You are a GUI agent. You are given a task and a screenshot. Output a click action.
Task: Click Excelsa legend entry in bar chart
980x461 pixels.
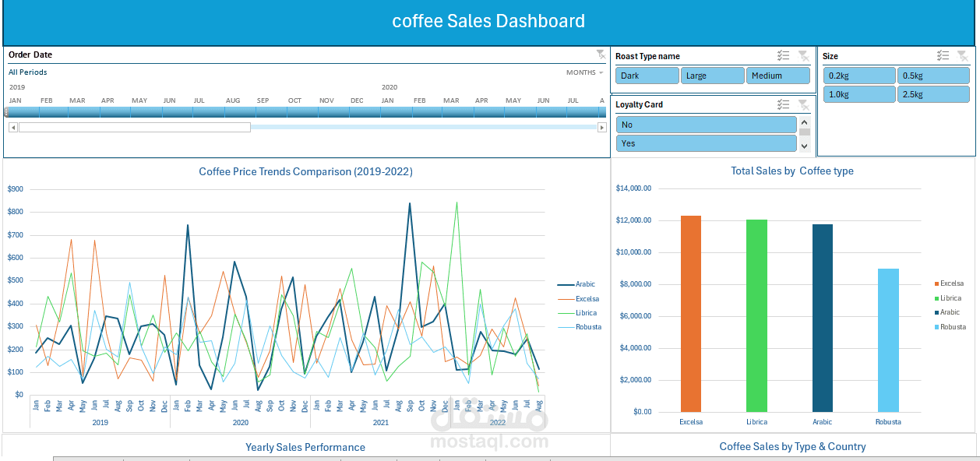(948, 283)
